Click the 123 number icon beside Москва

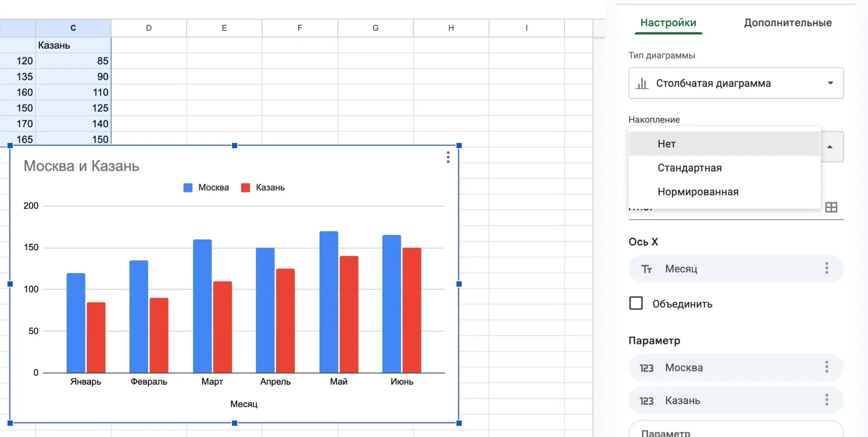(x=646, y=368)
